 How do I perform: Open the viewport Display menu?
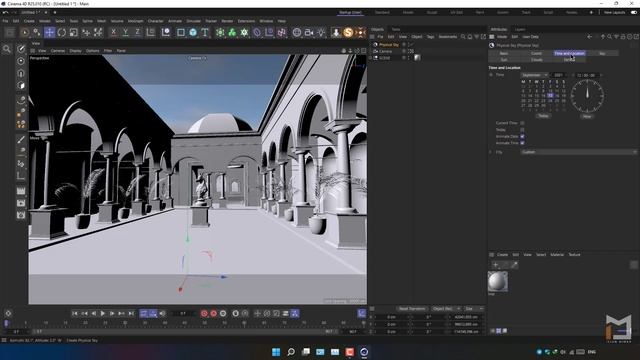pos(76,51)
